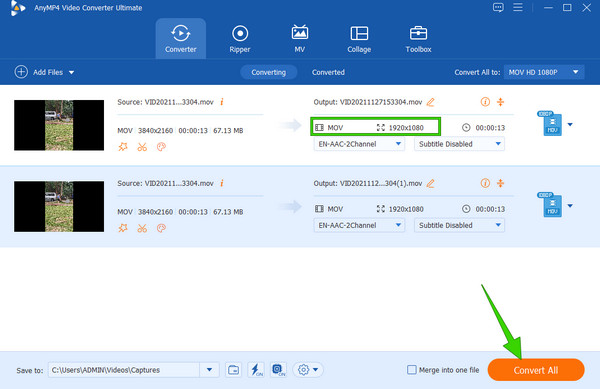Image resolution: width=600 pixels, height=389 pixels.
Task: Rename output VID20211127153304.mov with pencil icon
Action: pyautogui.click(x=430, y=102)
